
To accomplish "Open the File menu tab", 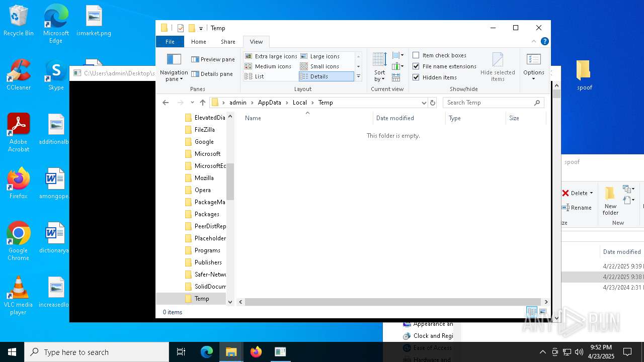I will pyautogui.click(x=170, y=42).
